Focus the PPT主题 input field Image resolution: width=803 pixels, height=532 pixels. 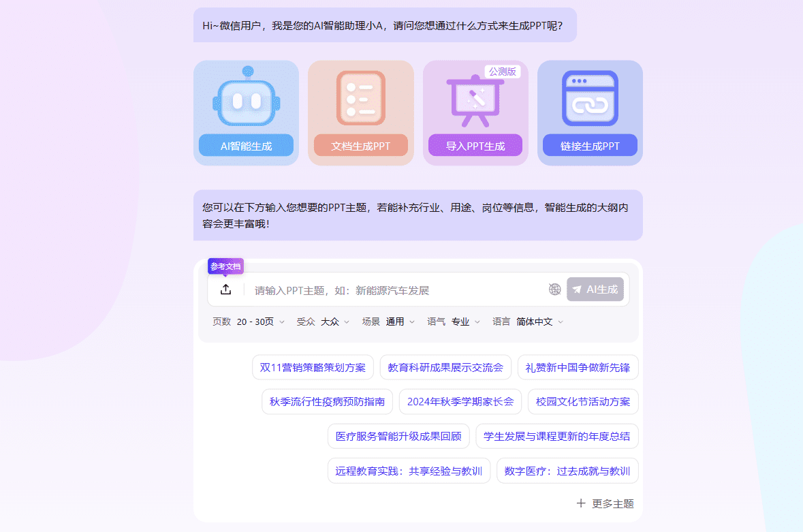click(x=397, y=290)
